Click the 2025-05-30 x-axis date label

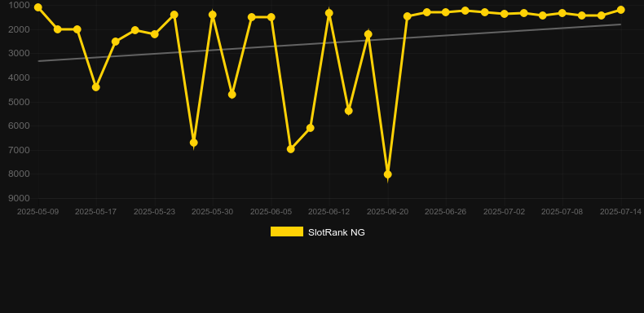point(212,212)
